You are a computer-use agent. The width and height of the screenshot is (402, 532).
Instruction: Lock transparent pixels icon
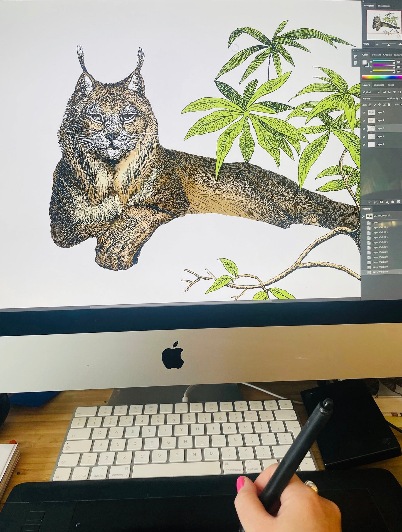click(x=370, y=105)
